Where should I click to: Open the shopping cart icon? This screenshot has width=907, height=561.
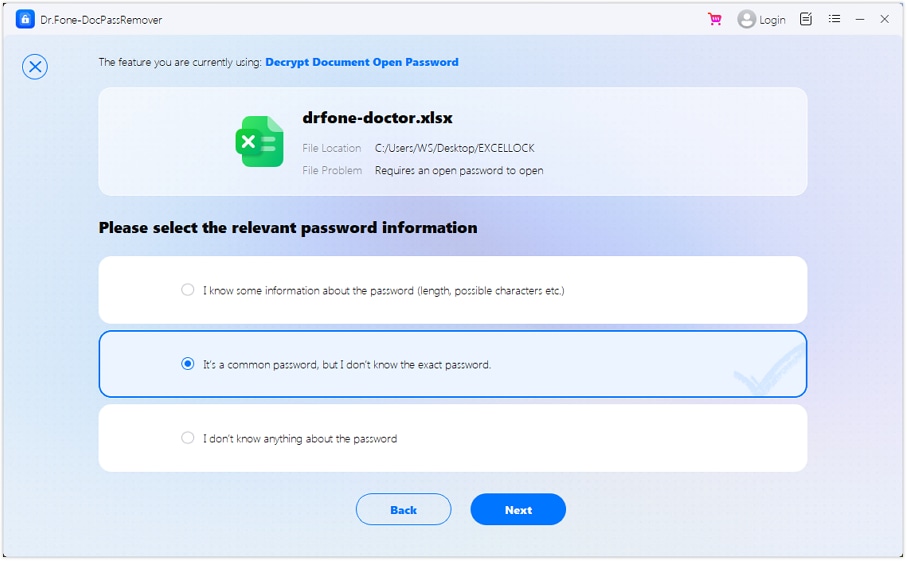point(715,19)
